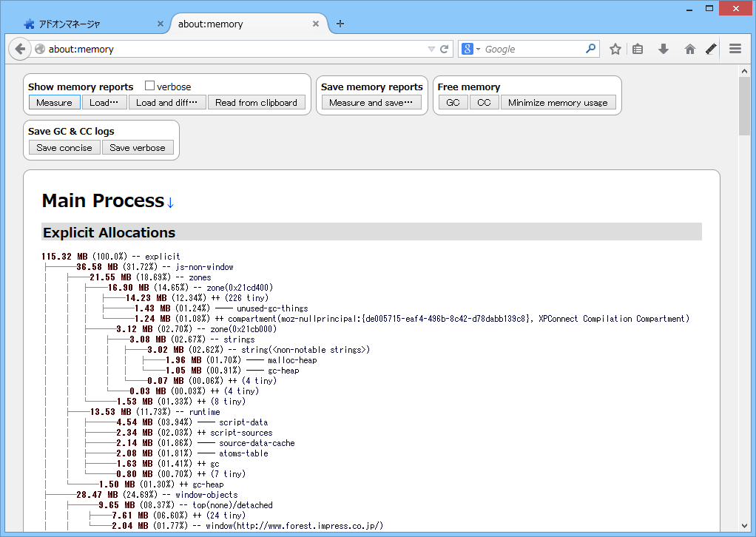This screenshot has height=537, width=756.
Task: Run garbage collection with GC button
Action: pyautogui.click(x=453, y=102)
